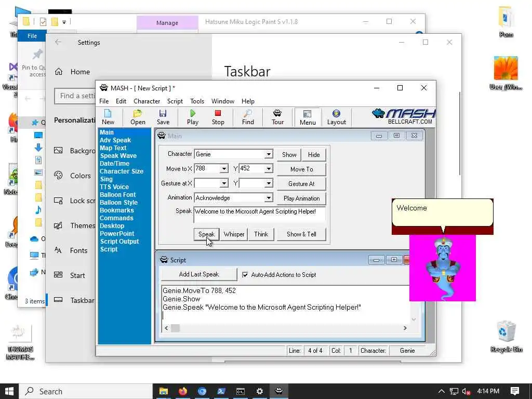Open the Manage tab in File Explorer
The image size is (532, 399).
(x=167, y=23)
